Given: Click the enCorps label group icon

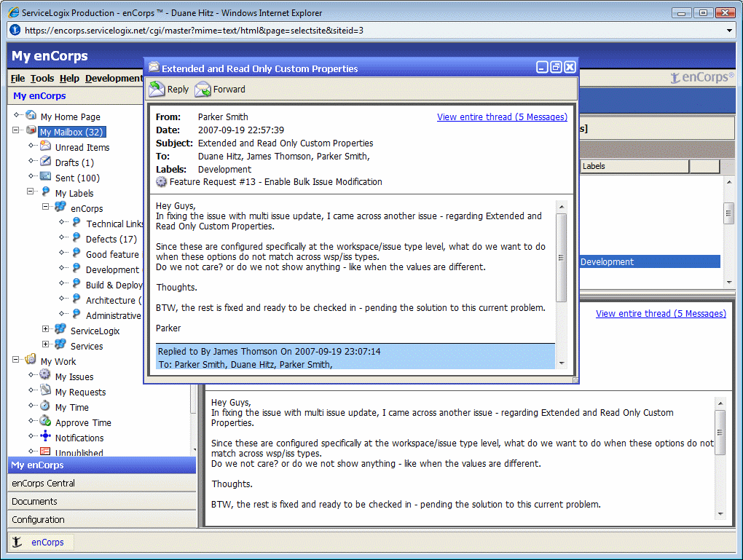Looking at the screenshot, I should pyautogui.click(x=60, y=207).
